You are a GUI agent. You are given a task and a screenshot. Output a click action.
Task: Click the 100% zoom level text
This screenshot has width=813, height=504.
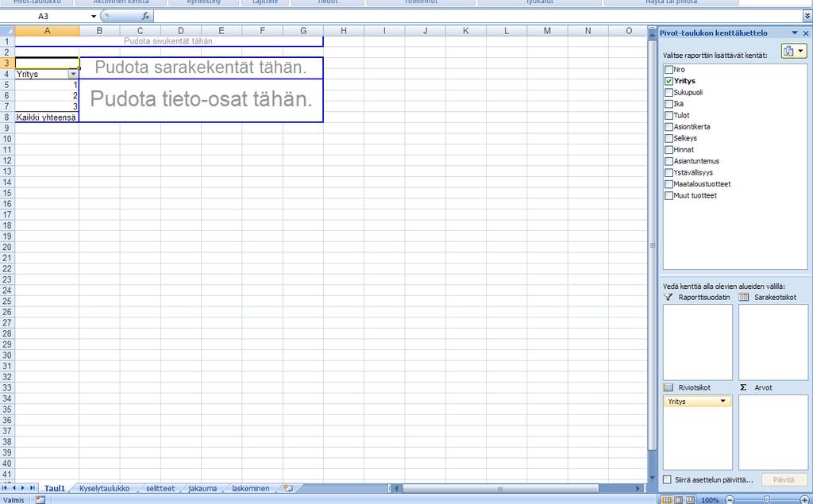pos(710,500)
